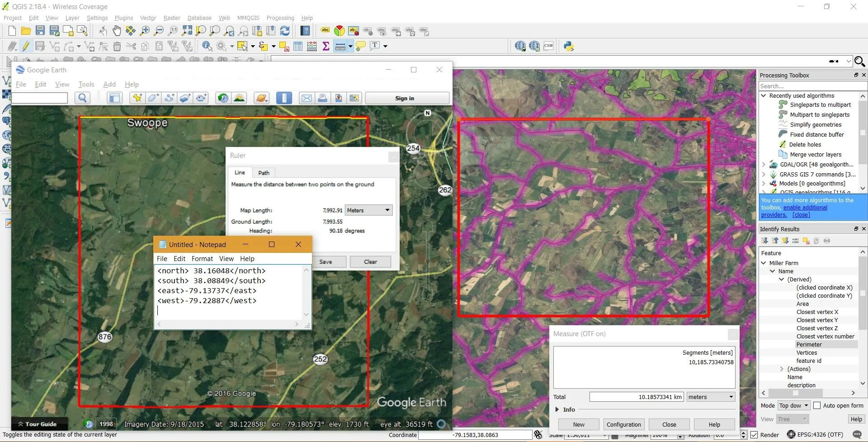This screenshot has height=442, width=868.
Task: Expand the Info section in Measure dialog
Action: 557,409
